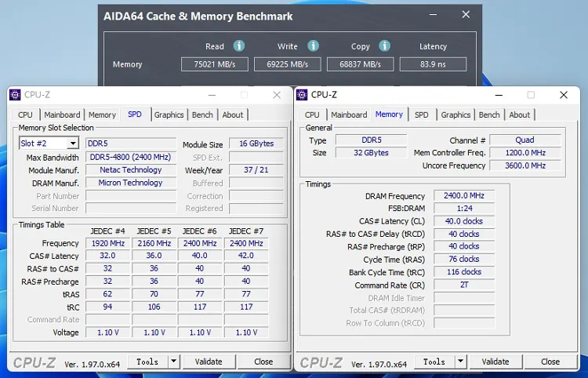Open the SPD tab in right CPU-Z
This screenshot has width=588, height=378.
422,114
